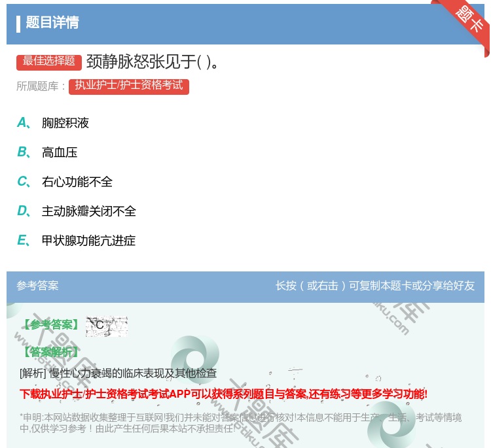Click the answer image showing C
The width and height of the screenshot is (491, 448).
pyautogui.click(x=107, y=326)
